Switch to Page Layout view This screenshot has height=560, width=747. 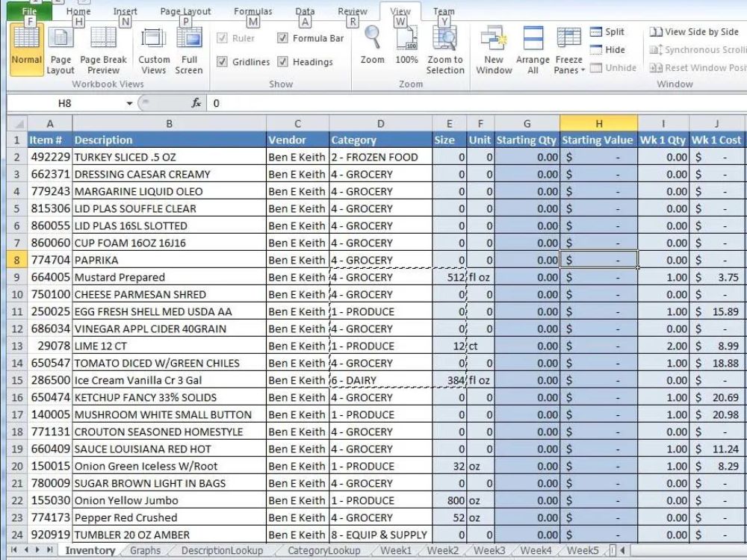pyautogui.click(x=61, y=51)
